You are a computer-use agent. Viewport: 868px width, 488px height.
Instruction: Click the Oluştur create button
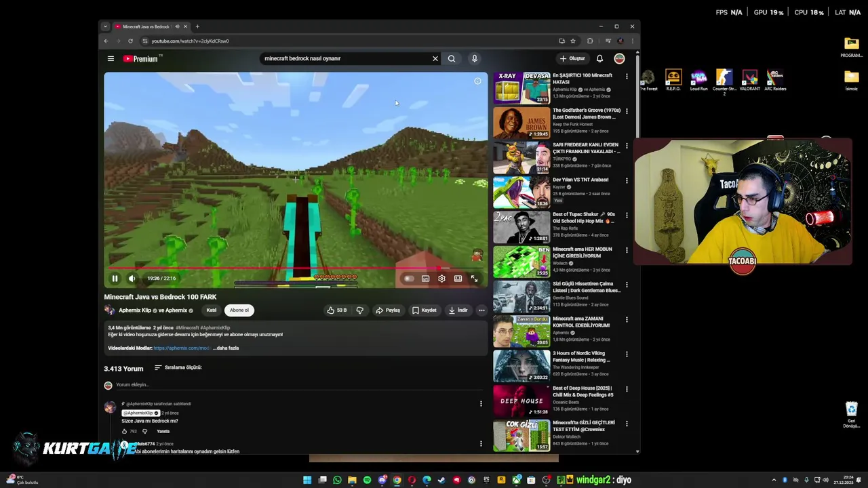[572, 59]
